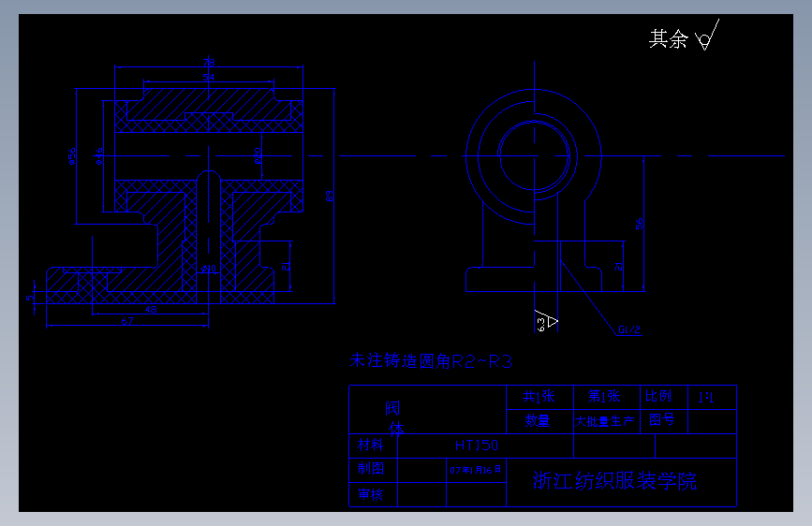Click the 78 width dimension text

pos(209,62)
